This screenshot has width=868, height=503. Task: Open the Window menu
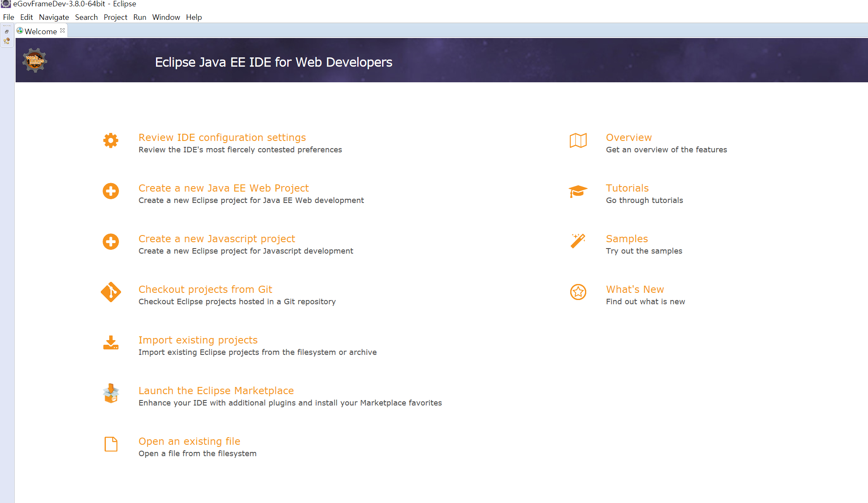point(166,17)
